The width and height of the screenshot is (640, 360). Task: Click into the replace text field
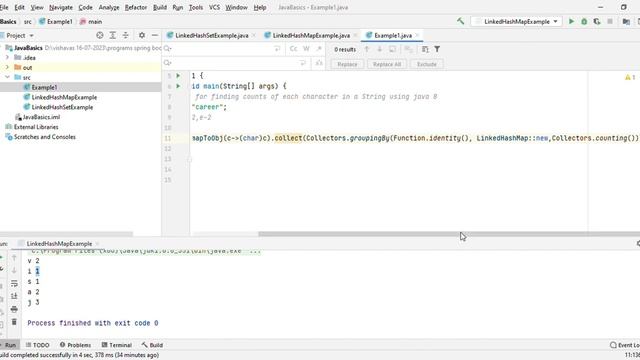click(x=235, y=63)
